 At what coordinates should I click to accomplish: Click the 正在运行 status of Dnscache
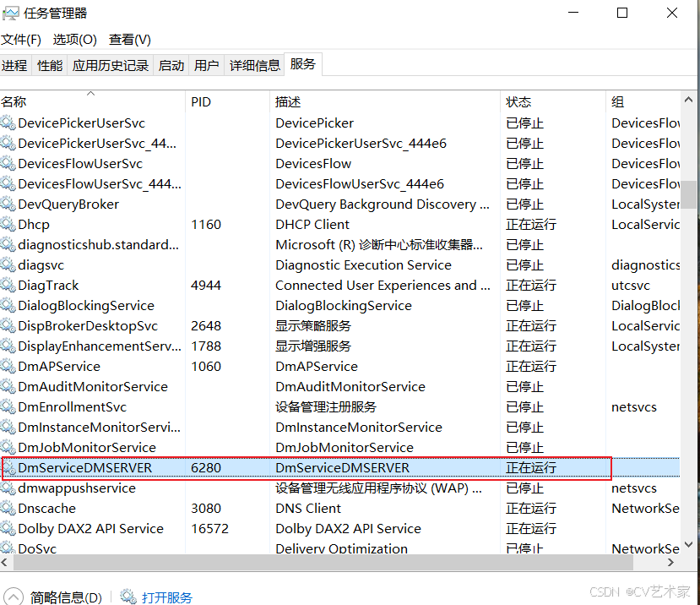pos(531,509)
